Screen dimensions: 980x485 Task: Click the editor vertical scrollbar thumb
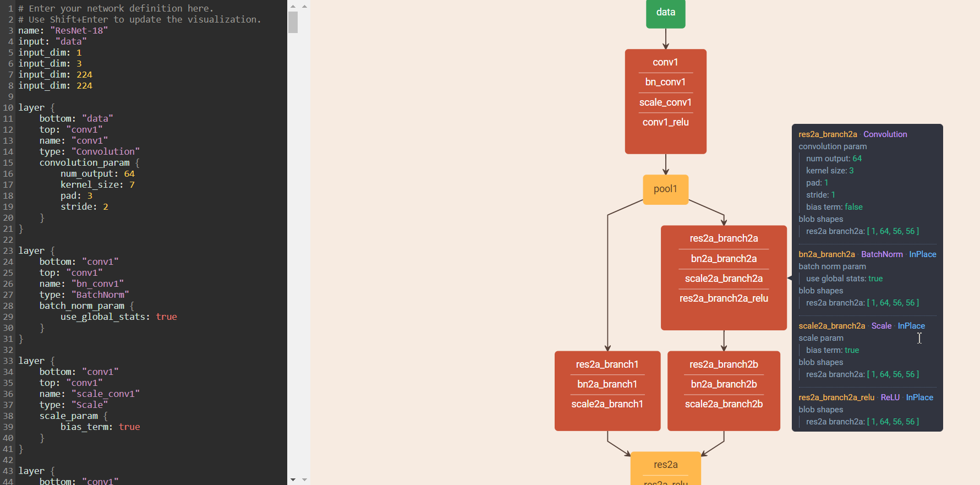pos(293,22)
